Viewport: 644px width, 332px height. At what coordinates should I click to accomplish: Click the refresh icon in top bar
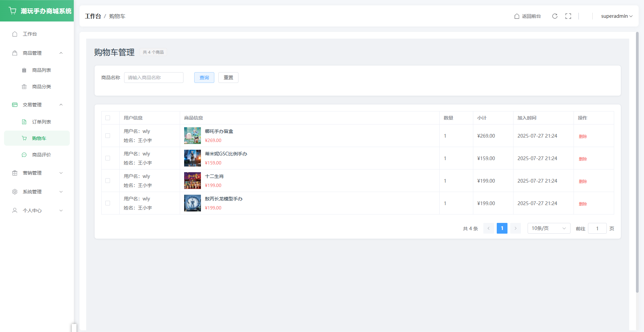(555, 16)
